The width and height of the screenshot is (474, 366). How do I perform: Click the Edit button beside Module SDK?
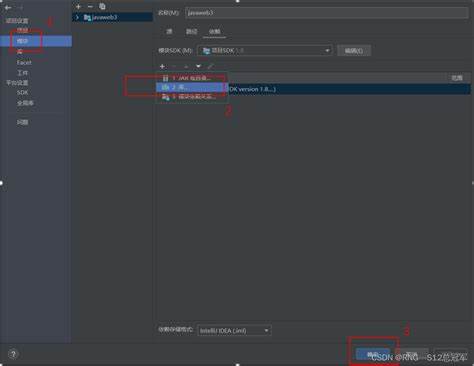point(354,51)
